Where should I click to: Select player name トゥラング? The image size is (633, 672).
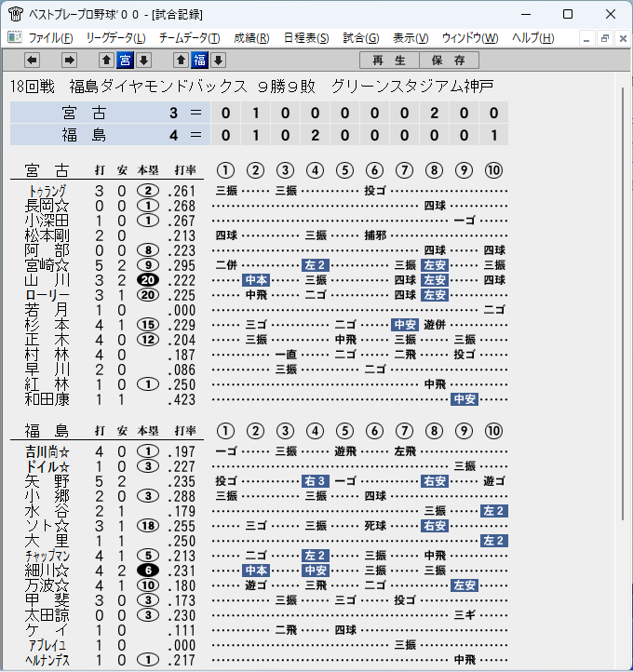[47, 191]
